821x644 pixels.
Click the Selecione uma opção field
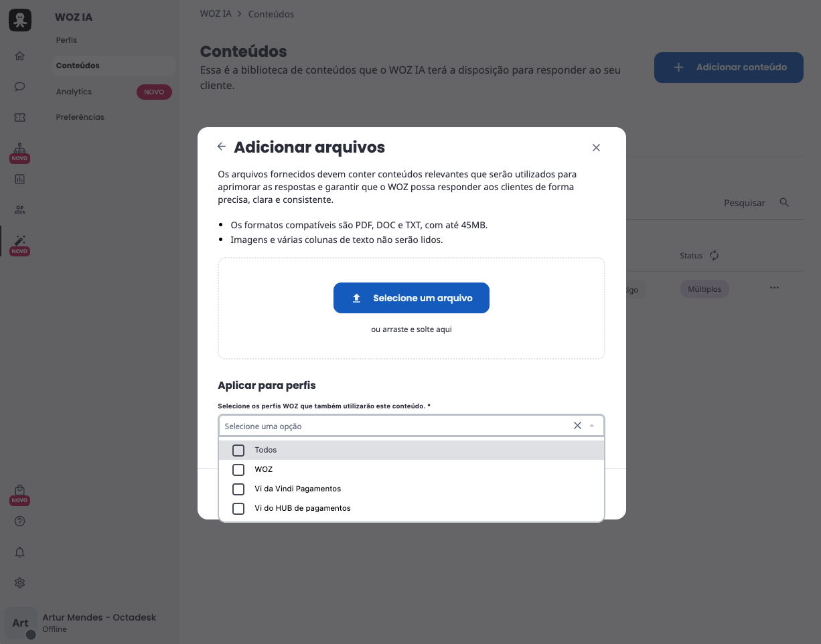(411, 426)
